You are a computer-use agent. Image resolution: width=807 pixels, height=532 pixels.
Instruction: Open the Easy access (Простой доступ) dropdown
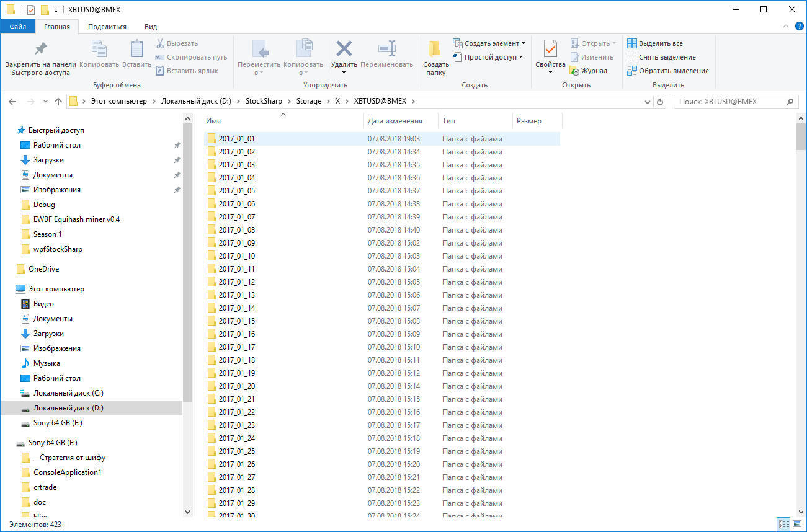520,57
